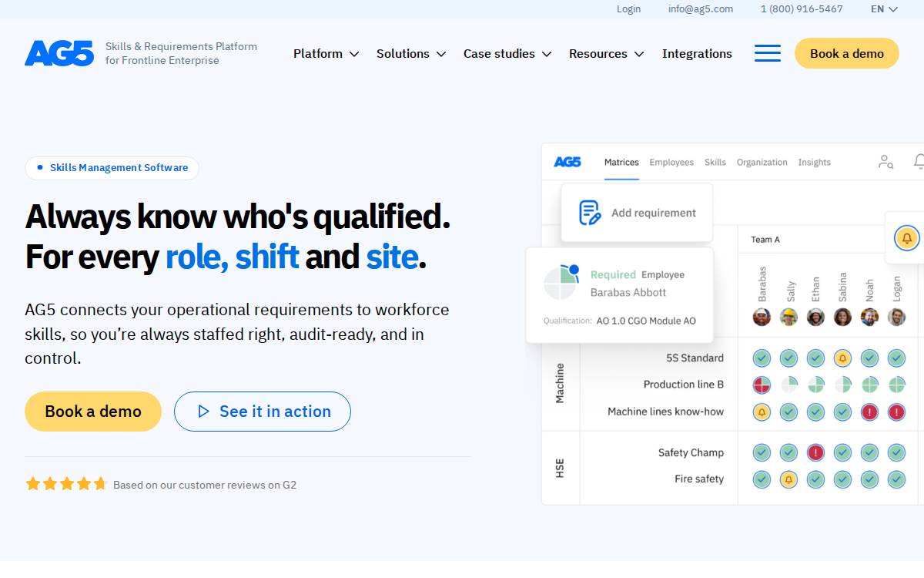The image size is (924, 578).
Task: Click the info@ag5.com email link
Action: coord(701,9)
